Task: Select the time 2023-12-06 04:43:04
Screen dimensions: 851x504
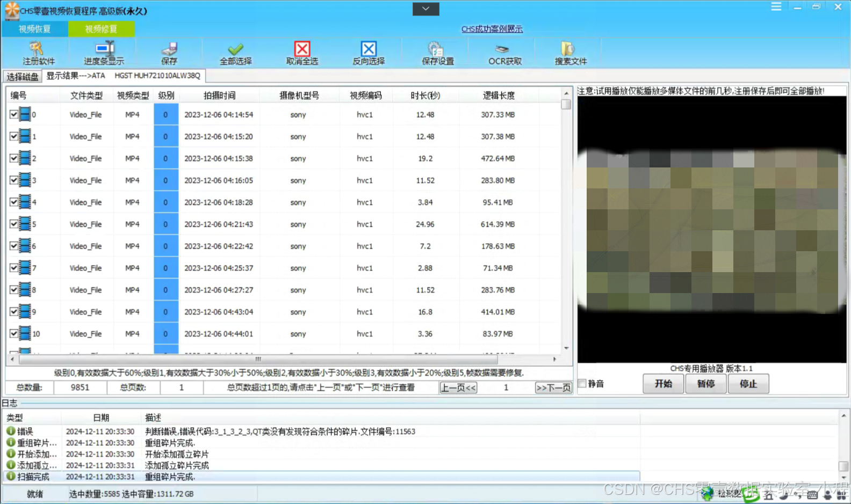Action: [219, 311]
